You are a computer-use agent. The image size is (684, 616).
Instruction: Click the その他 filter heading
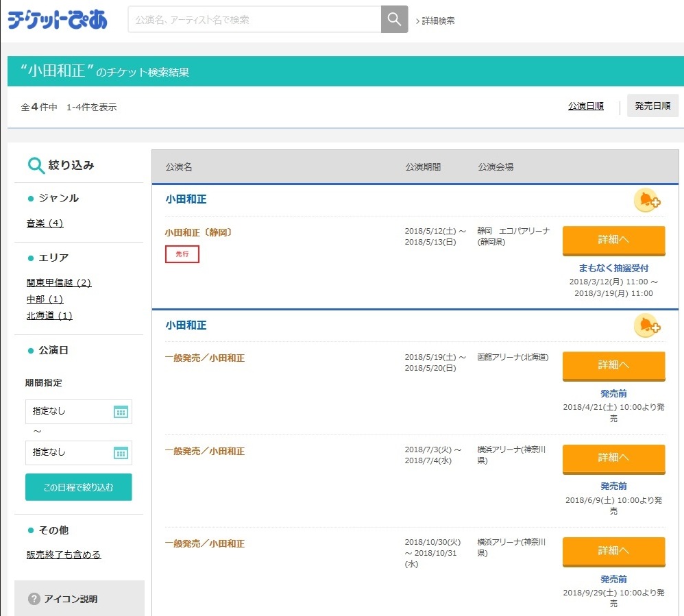[x=53, y=530]
